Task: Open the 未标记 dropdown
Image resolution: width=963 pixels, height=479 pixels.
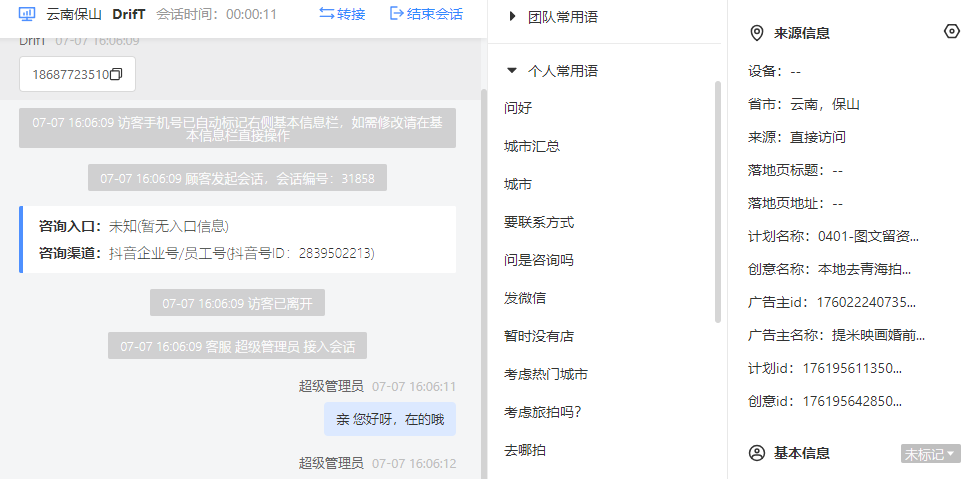Action: click(930, 454)
